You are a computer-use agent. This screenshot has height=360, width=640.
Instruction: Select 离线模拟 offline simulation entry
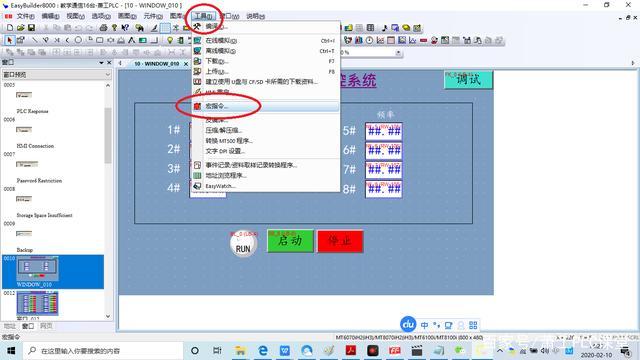click(265, 51)
